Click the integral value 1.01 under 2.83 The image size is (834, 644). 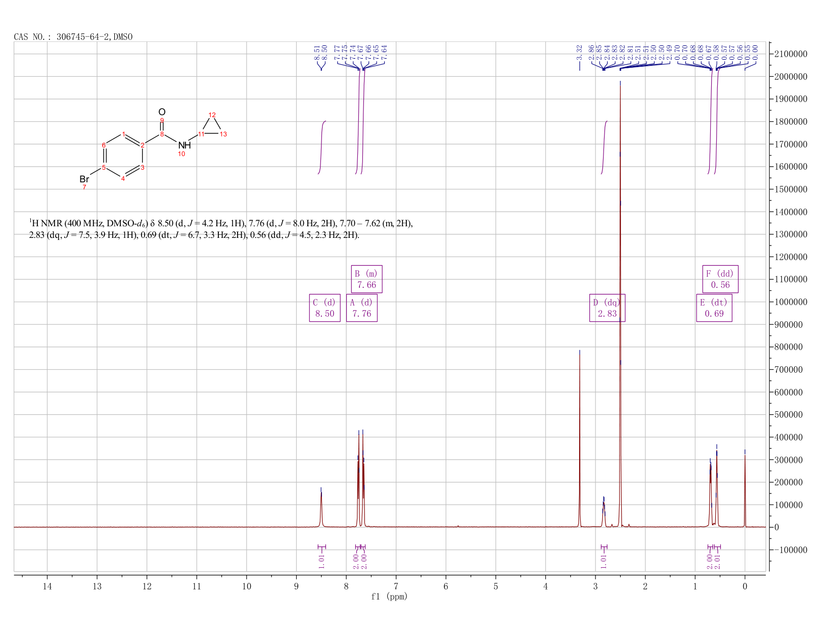click(x=604, y=561)
